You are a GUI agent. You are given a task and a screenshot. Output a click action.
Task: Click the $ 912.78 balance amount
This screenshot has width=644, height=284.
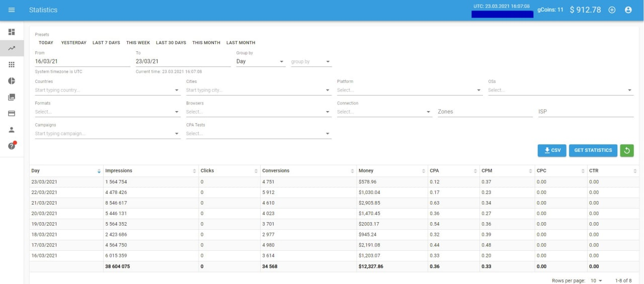click(585, 10)
